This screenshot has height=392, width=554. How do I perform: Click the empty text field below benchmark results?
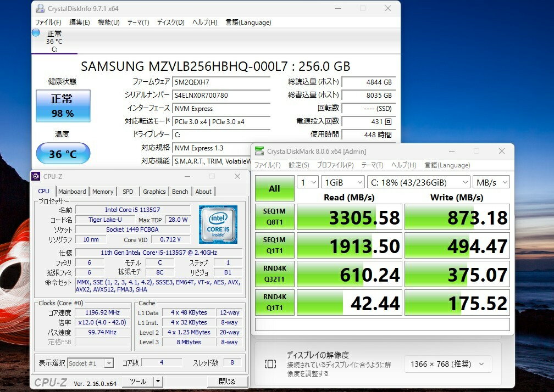pyautogui.click(x=382, y=324)
